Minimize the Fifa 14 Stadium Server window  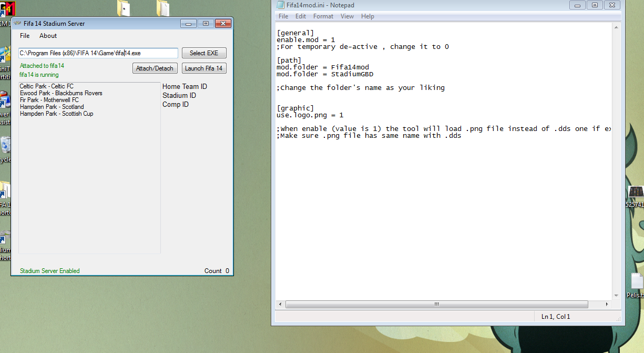tap(188, 23)
